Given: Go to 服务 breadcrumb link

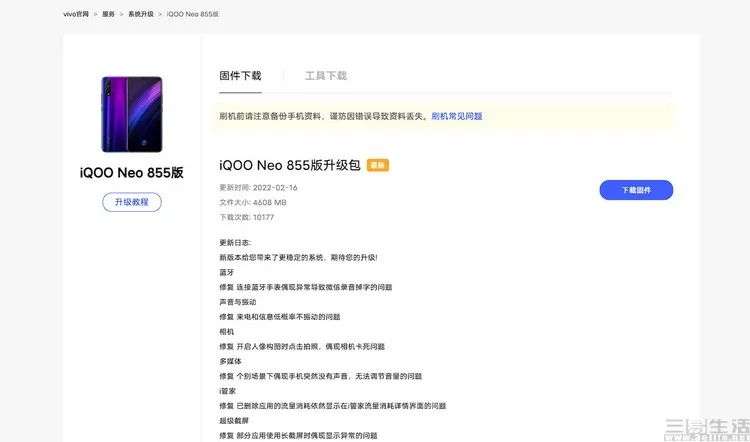Looking at the screenshot, I should coord(109,14).
